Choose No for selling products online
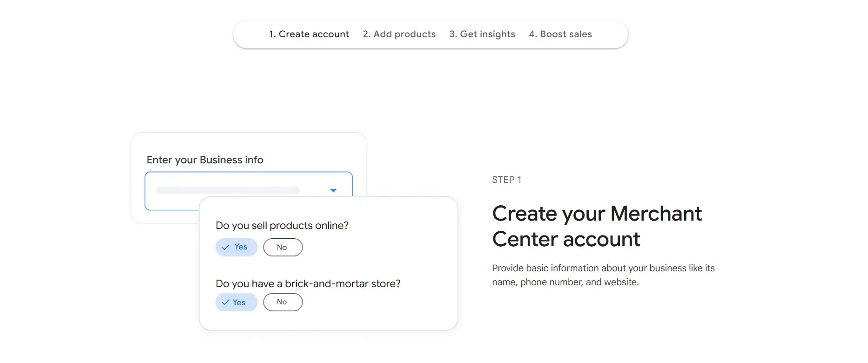The image size is (868, 363). pos(283,247)
